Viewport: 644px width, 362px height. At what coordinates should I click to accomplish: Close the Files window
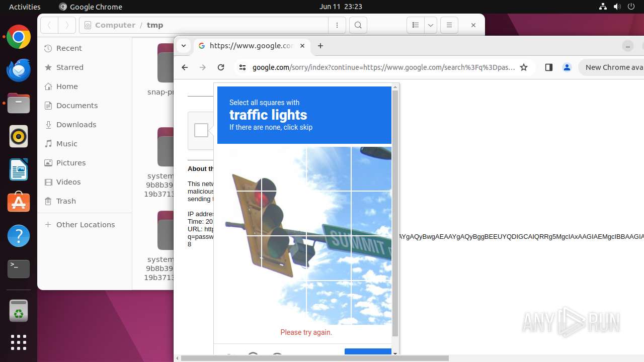coord(473,25)
